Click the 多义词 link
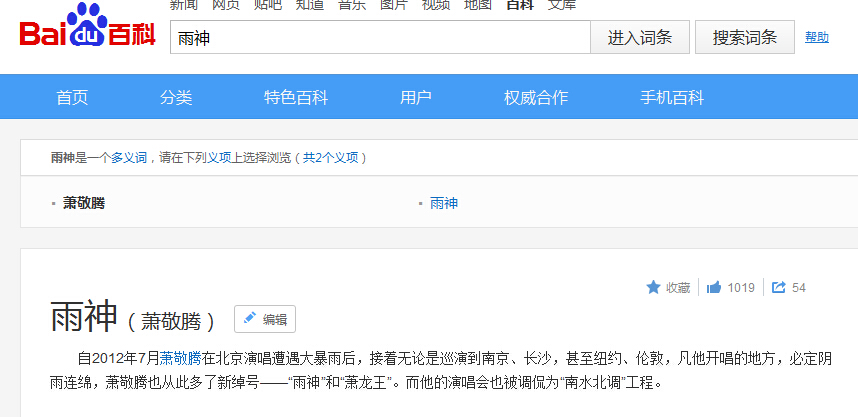This screenshot has height=417, width=858. 129,158
